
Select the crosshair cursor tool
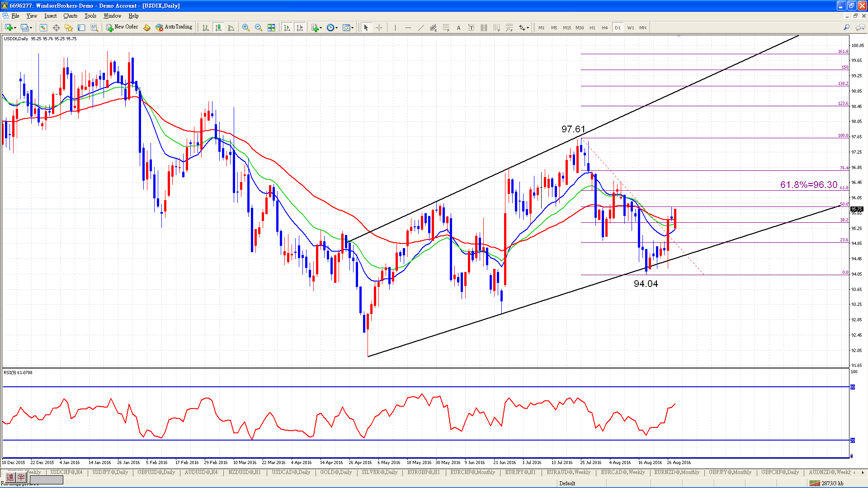coord(379,28)
